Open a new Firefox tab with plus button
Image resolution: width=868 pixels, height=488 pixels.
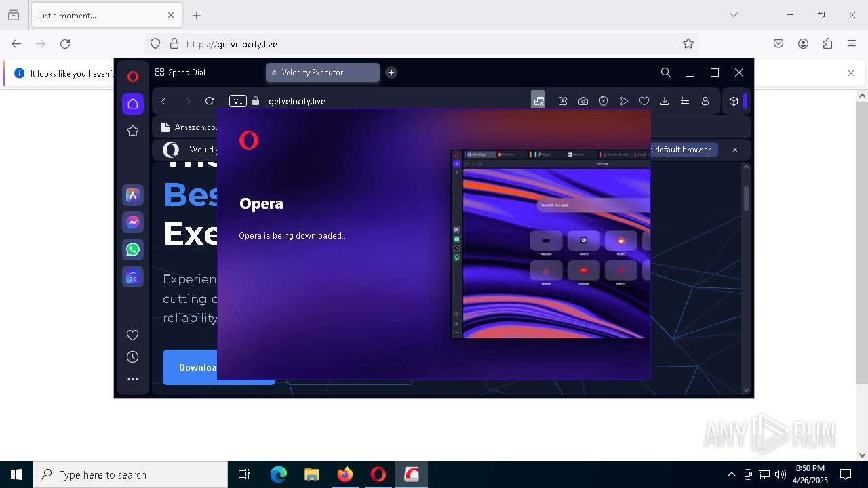point(197,15)
